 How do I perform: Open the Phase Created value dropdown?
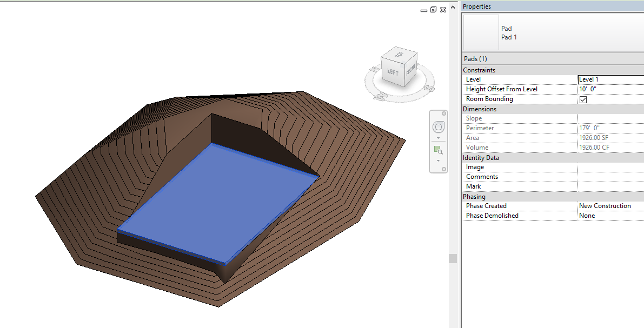click(610, 206)
